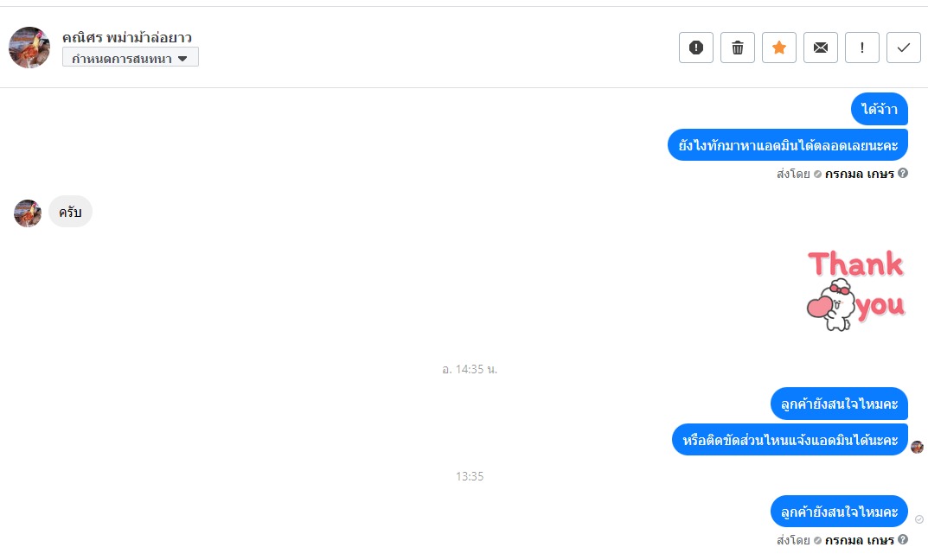Image resolution: width=928 pixels, height=560 pixels.
Task: Click the Thank you sticker
Action: pyautogui.click(x=856, y=290)
